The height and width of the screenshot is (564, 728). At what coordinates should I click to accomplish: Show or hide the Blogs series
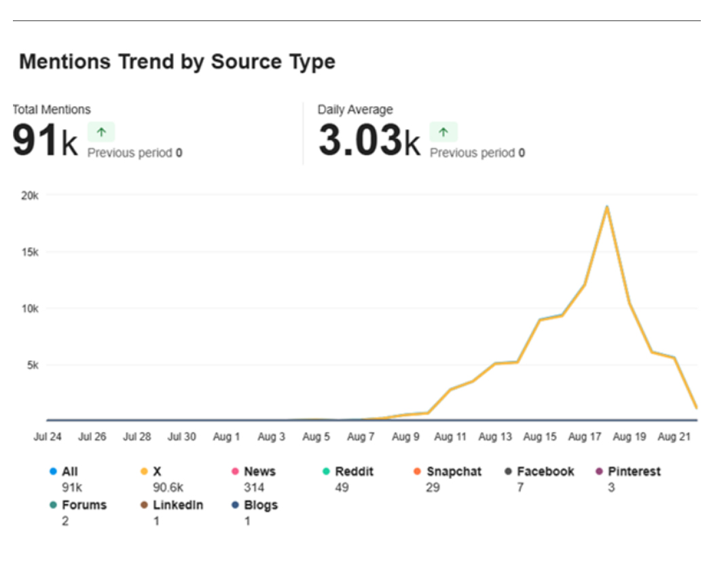coord(261,506)
